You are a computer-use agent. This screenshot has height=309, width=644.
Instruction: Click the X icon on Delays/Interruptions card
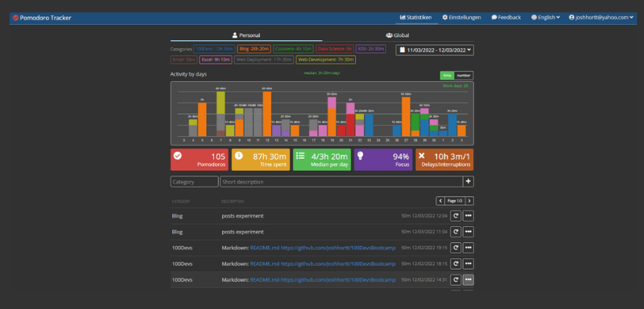tap(422, 156)
